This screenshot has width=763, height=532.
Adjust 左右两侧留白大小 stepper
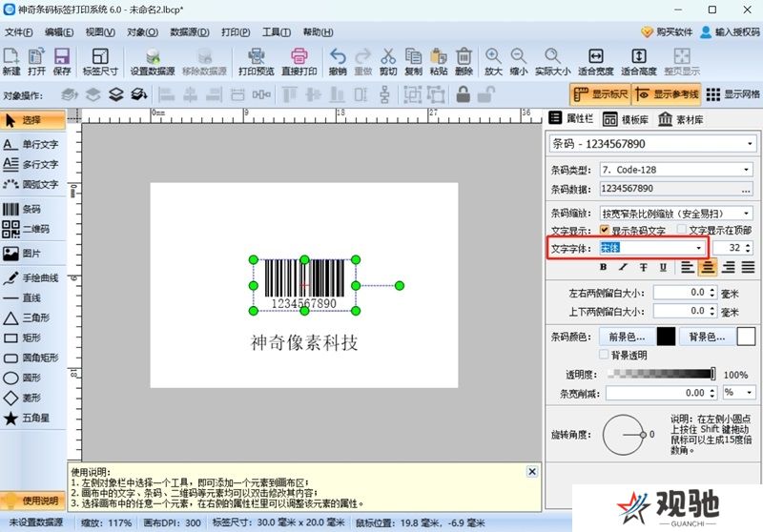click(x=711, y=293)
